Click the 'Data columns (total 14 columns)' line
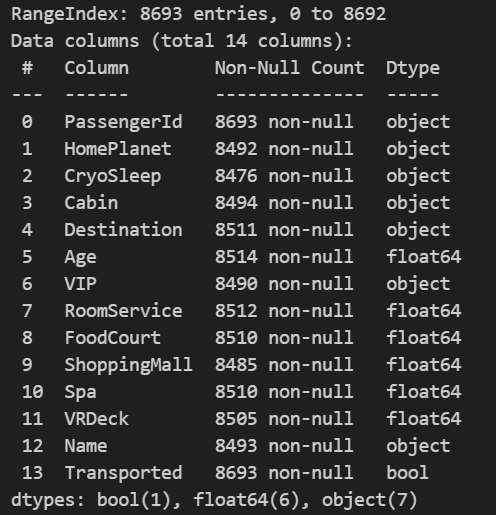Screen dimensions: 496x515 (x=182, y=41)
